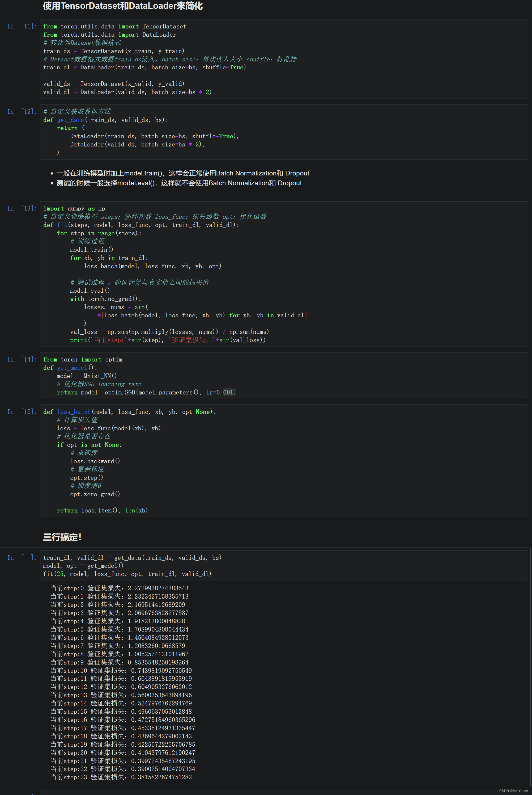Click line 'model, opt = get_model()'
This screenshot has width=532, height=795.
click(x=83, y=566)
